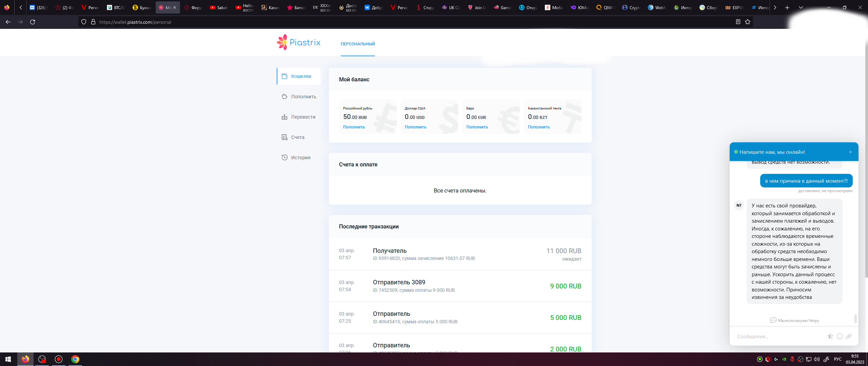Click star rating icon in chat input
868x366 pixels.
830,336
